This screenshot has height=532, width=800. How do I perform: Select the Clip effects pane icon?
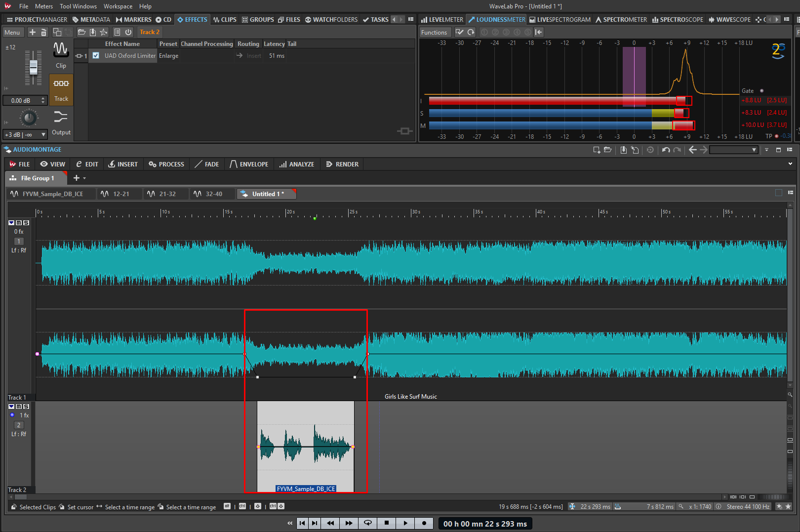(x=61, y=54)
